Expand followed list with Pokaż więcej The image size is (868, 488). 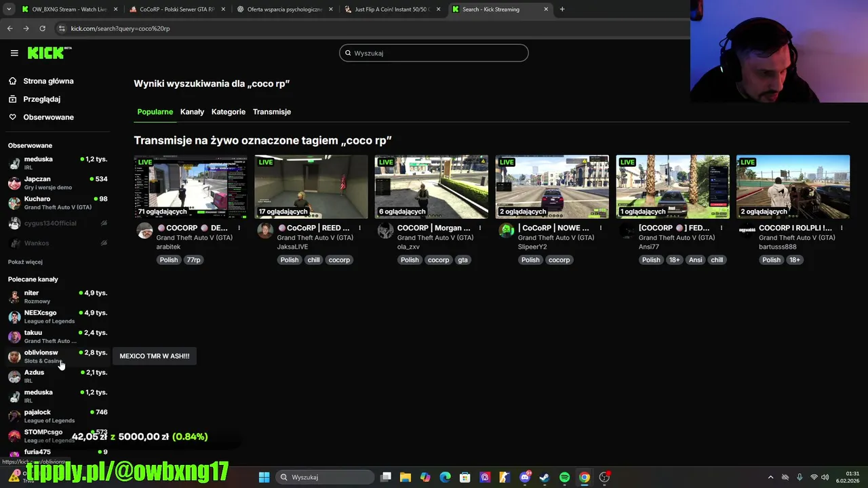(x=25, y=262)
